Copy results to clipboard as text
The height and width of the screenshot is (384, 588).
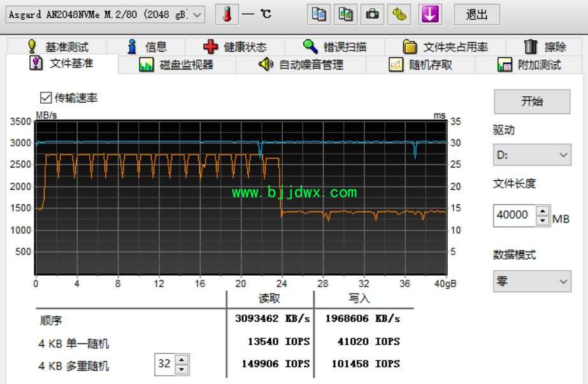tap(319, 15)
